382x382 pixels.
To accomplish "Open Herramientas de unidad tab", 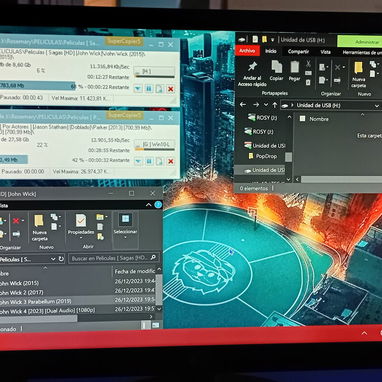I will 362,52.
